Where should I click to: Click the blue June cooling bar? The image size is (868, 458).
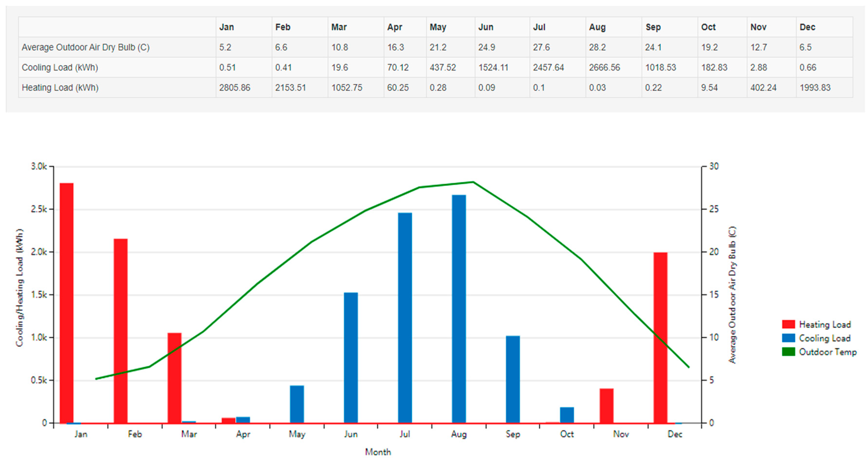351,358
